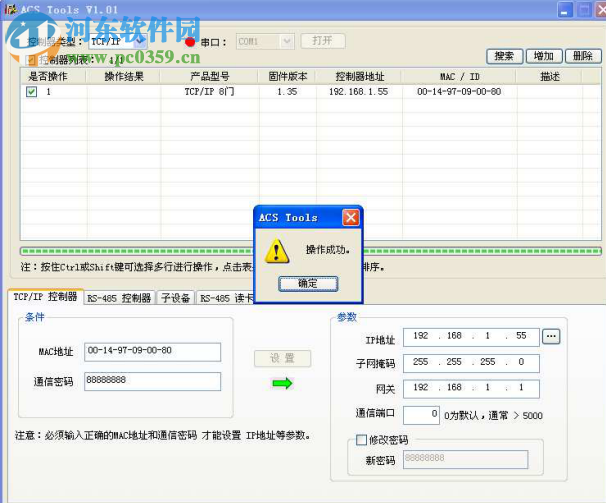Select the 1.35 firmware version cell

click(288, 92)
